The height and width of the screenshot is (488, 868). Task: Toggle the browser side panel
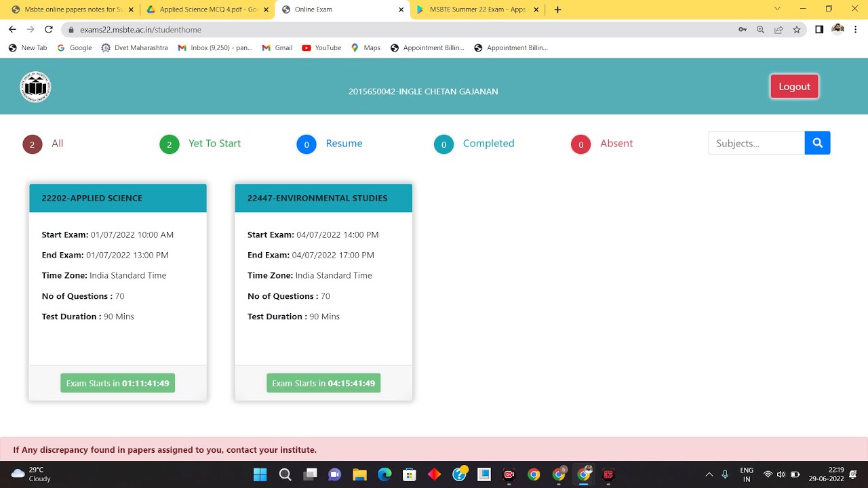pyautogui.click(x=819, y=29)
